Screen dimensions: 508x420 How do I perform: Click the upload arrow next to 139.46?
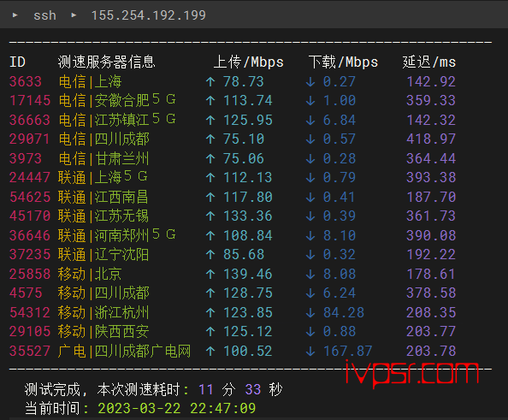tap(210, 275)
